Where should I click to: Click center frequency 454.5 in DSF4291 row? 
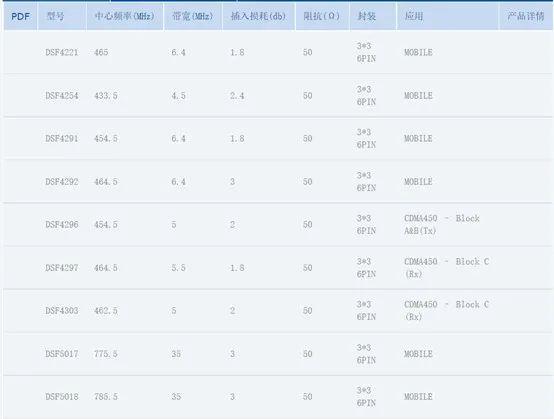[106, 138]
